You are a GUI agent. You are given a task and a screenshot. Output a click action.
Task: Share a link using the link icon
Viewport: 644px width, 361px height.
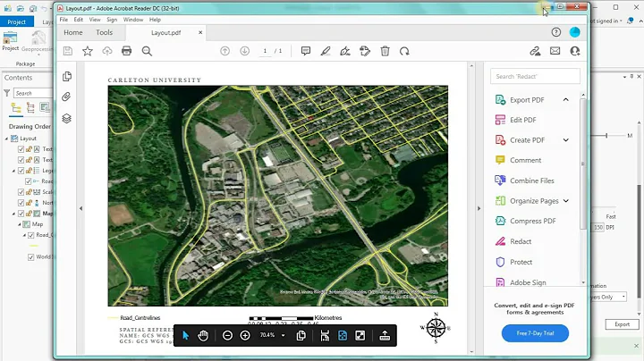(535, 51)
